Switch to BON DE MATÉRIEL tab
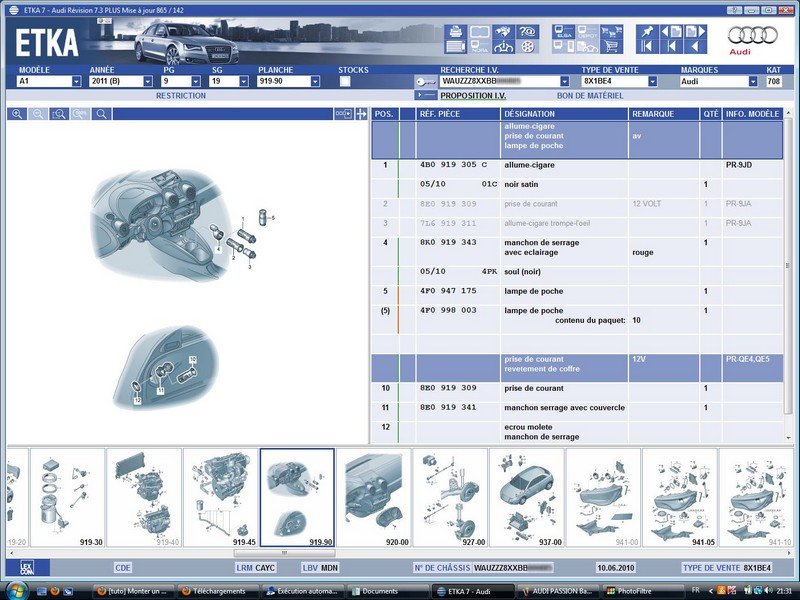Viewport: 800px width, 600px height. 590,95
